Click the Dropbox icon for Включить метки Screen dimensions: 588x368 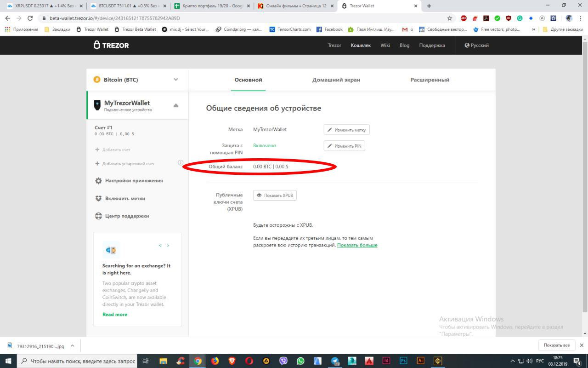[98, 198]
